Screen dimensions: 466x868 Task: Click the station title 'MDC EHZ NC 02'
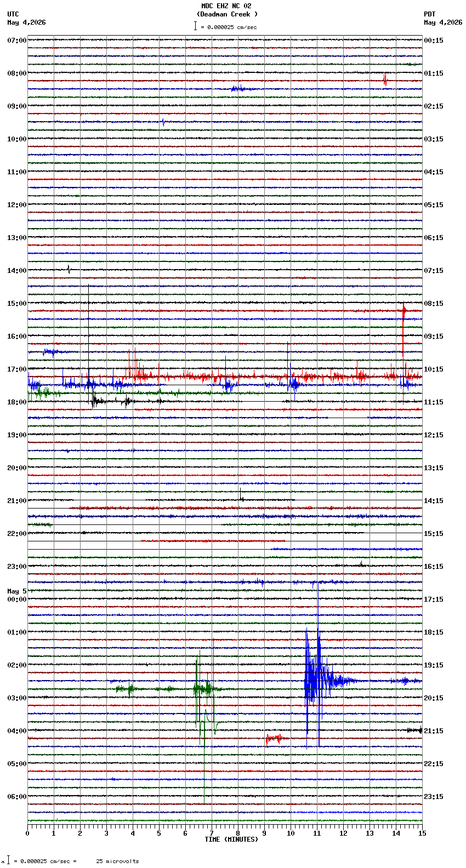click(x=226, y=6)
